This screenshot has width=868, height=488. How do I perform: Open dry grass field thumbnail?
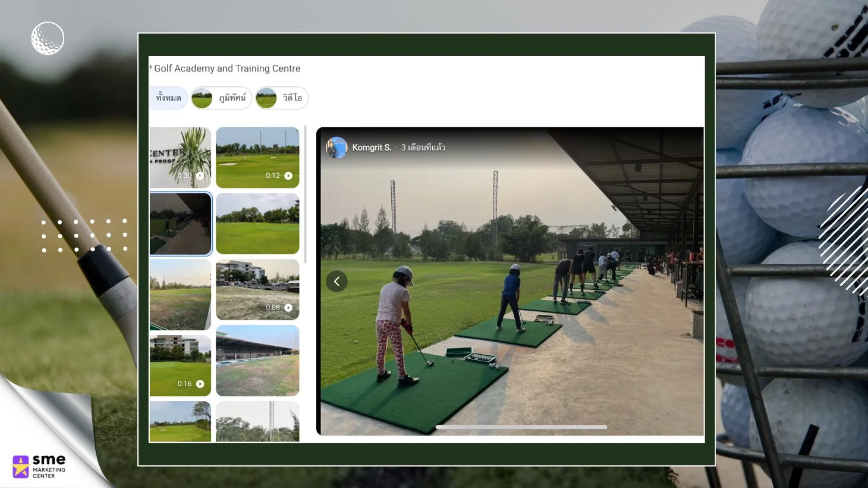(x=180, y=295)
